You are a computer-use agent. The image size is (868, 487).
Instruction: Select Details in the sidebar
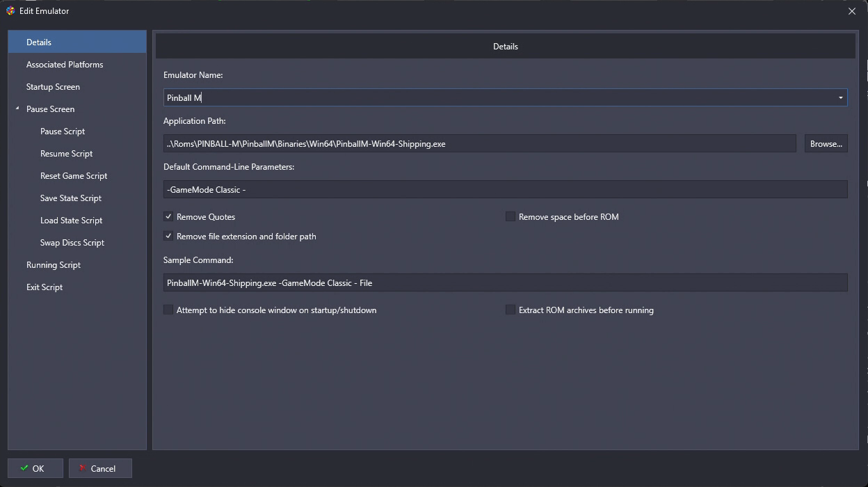coord(77,42)
